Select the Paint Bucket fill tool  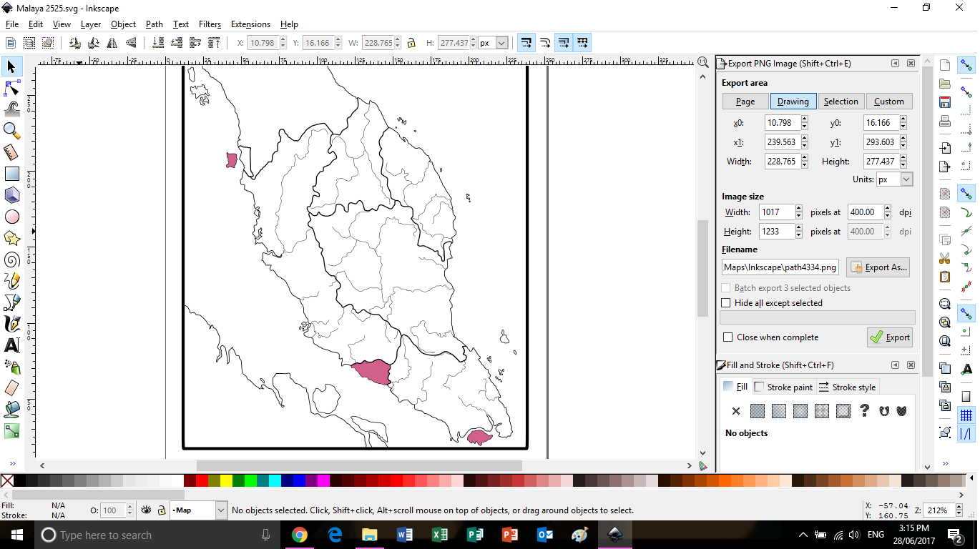coord(11,409)
